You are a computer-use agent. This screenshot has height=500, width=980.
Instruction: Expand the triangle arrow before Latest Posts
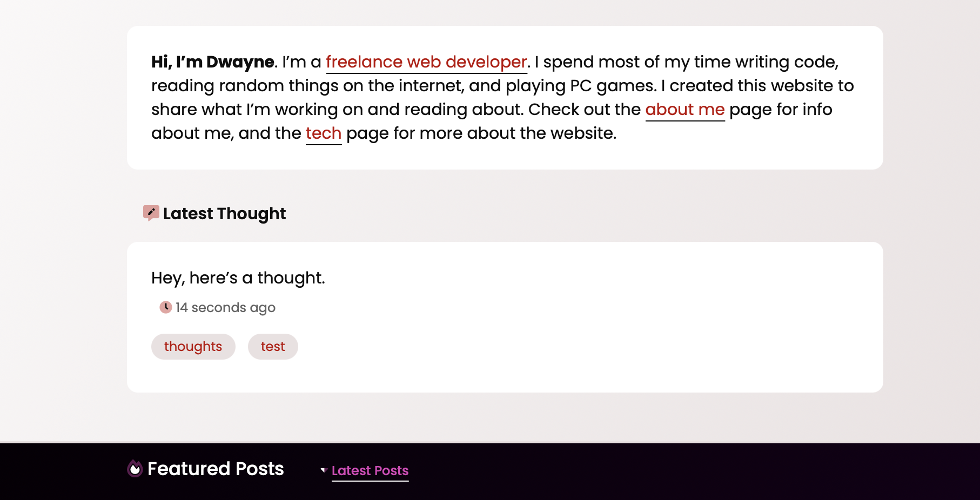[x=324, y=470]
